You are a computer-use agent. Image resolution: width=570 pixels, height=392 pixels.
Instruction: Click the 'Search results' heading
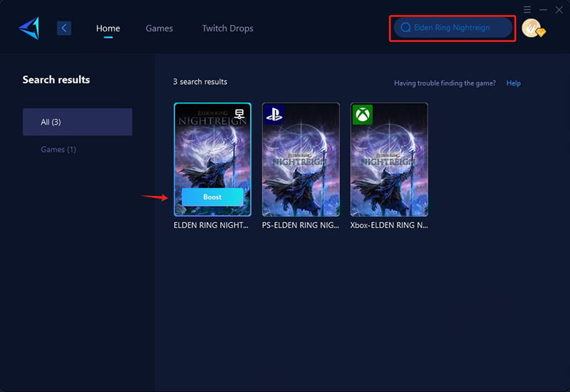click(56, 80)
